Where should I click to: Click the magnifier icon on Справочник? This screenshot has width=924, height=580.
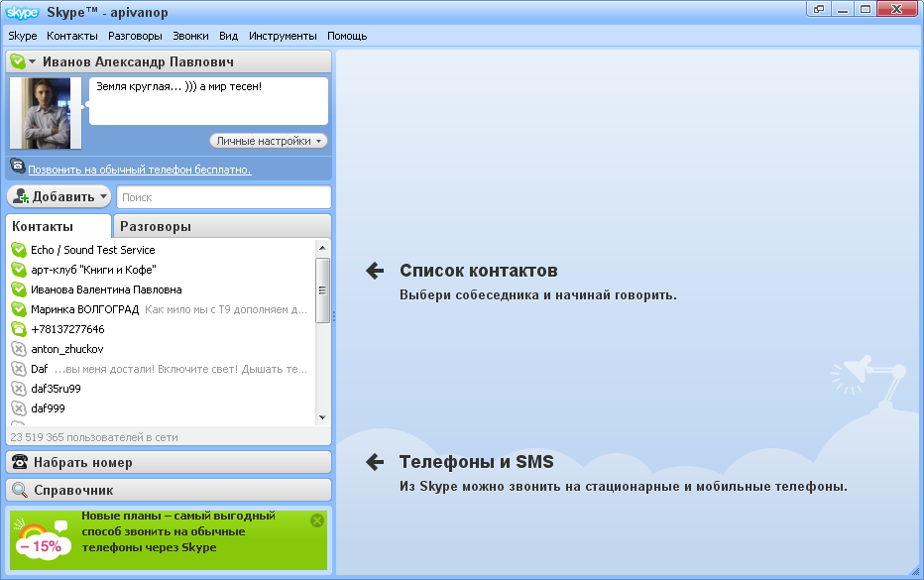(20, 490)
